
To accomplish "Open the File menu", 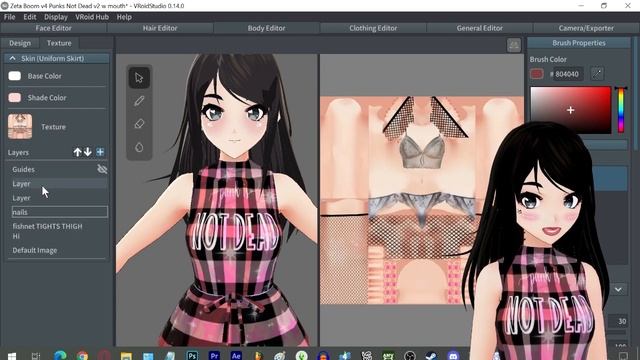I will click(x=9, y=17).
